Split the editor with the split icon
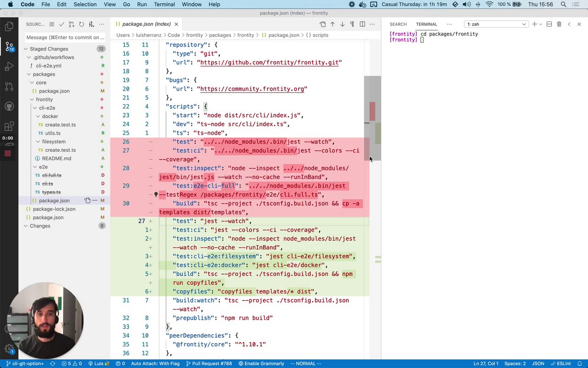The height and width of the screenshot is (368, 588). coord(362,24)
